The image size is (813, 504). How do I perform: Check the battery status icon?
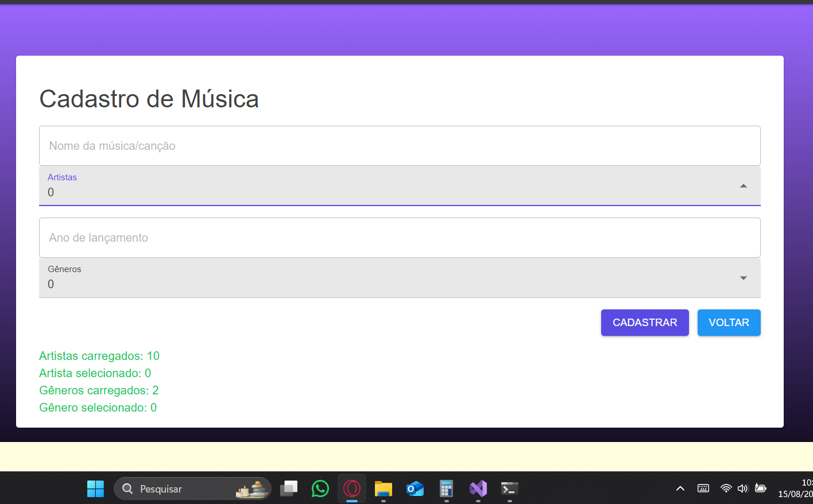point(761,489)
